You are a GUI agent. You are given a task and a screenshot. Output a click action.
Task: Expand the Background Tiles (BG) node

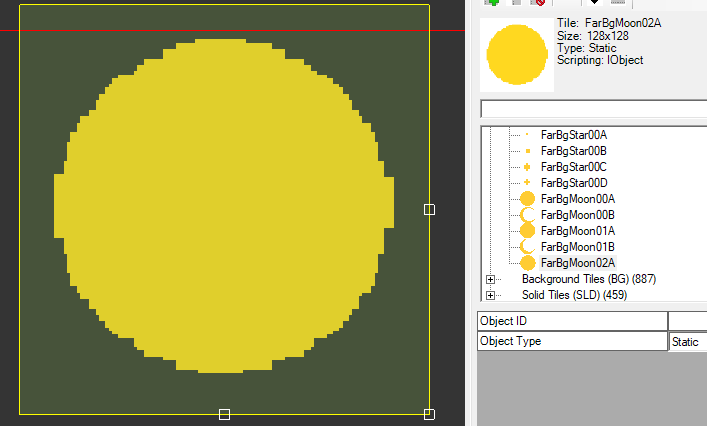click(x=490, y=279)
